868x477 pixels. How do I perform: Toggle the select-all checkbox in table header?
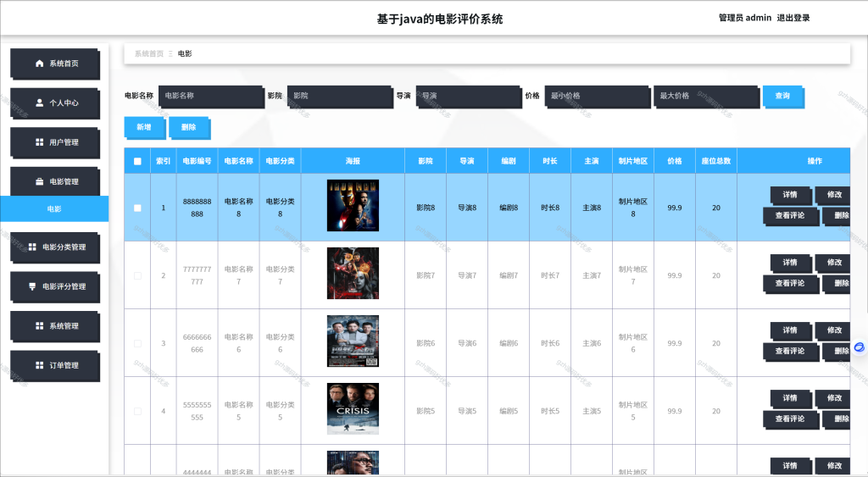(x=137, y=162)
